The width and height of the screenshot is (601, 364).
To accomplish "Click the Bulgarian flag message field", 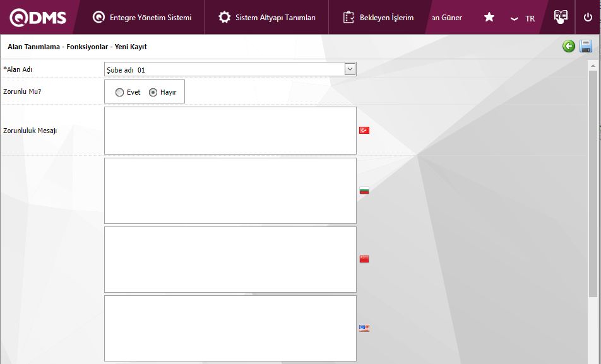I will pyautogui.click(x=230, y=191).
